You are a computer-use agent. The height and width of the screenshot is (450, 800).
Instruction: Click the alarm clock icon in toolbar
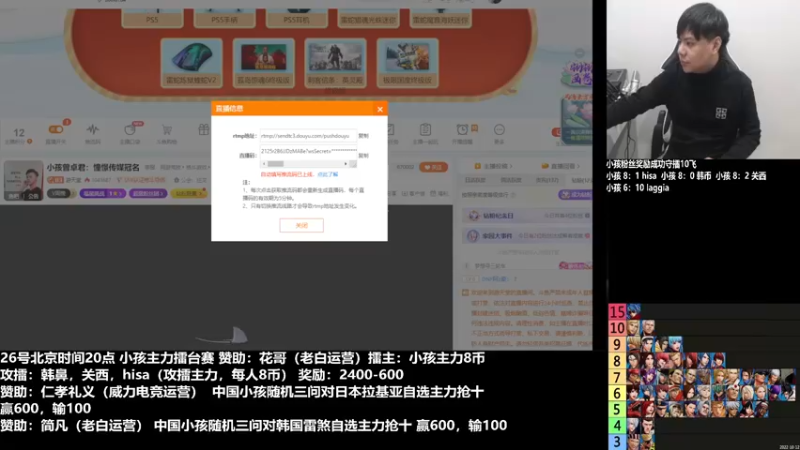pyautogui.click(x=462, y=130)
